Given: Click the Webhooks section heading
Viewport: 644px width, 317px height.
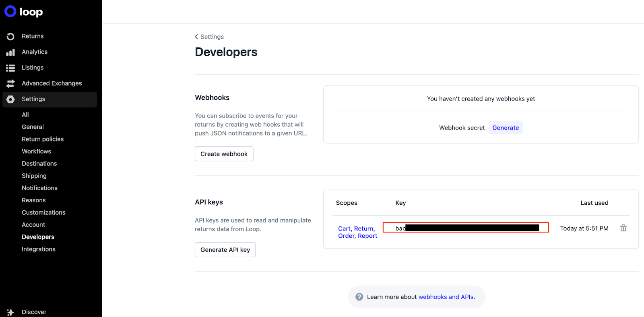Looking at the screenshot, I should pos(212,97).
